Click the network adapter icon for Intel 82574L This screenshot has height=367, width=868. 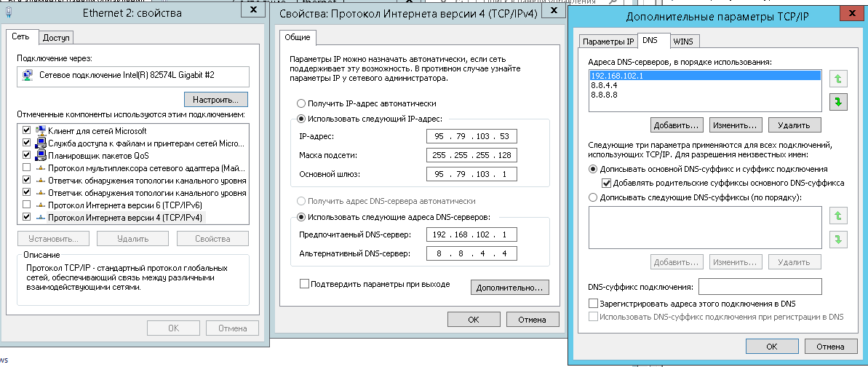tap(28, 75)
